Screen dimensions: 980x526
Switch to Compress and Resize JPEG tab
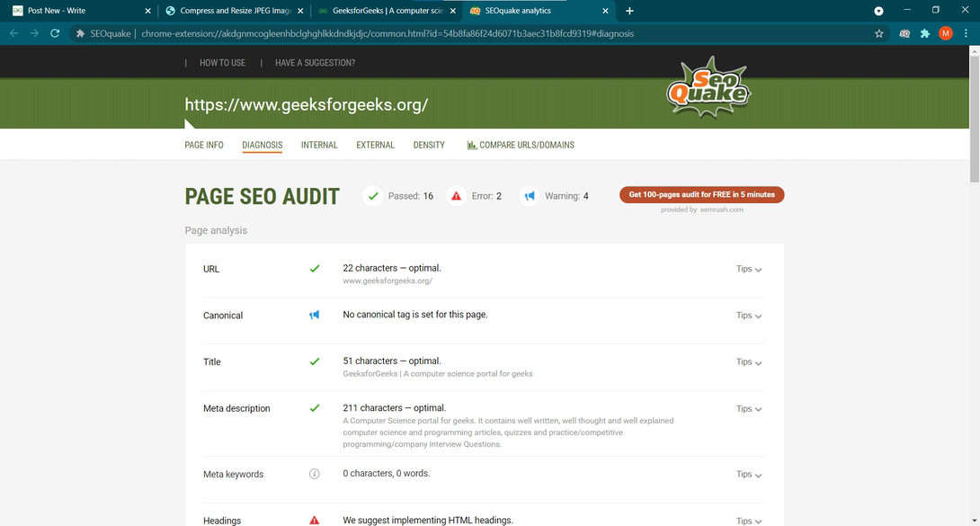pyautogui.click(x=235, y=11)
